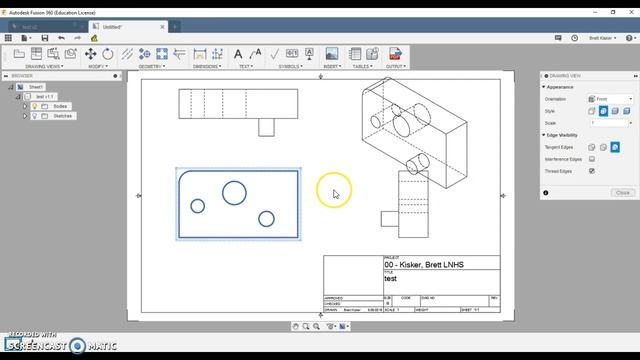
Task: Toggle Sketches visibility lightbulb
Action: (x=35, y=116)
